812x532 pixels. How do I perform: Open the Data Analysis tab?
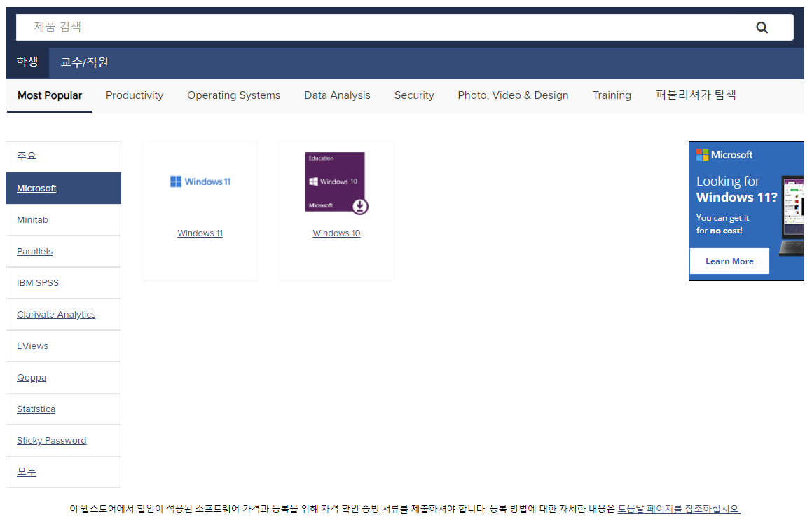(337, 95)
